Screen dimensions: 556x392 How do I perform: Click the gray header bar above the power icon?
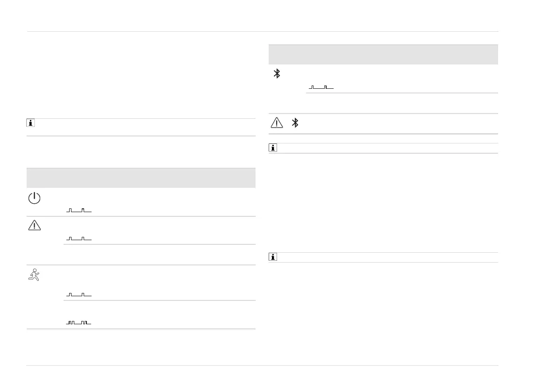[x=141, y=178]
